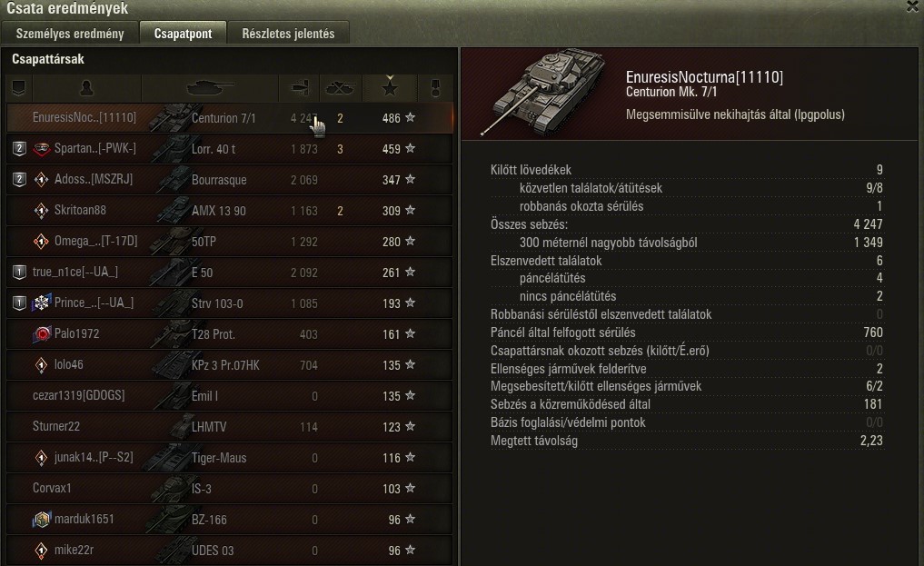This screenshot has width=924, height=566.
Task: Select EnuresisNoc Centurion 7/1 row
Action: [230, 118]
